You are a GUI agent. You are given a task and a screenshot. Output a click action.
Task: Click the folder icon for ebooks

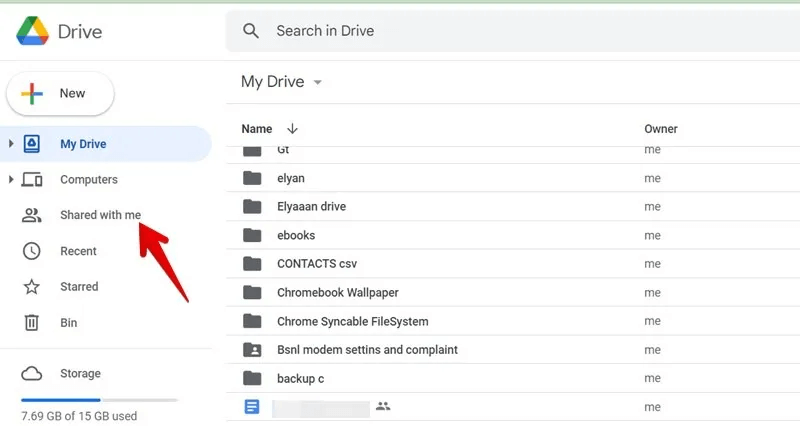[x=252, y=235]
